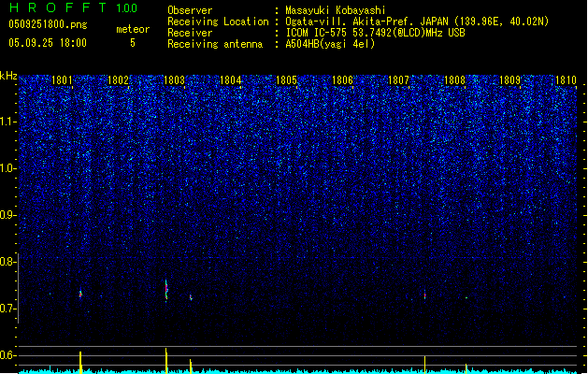Click the yellow power spike just after 1803
The image size is (588, 374).
tap(191, 366)
